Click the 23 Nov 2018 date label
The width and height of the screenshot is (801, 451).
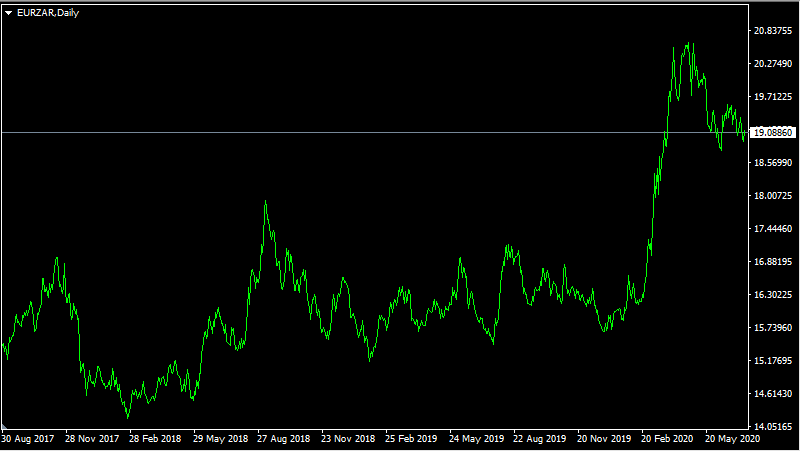coord(348,439)
